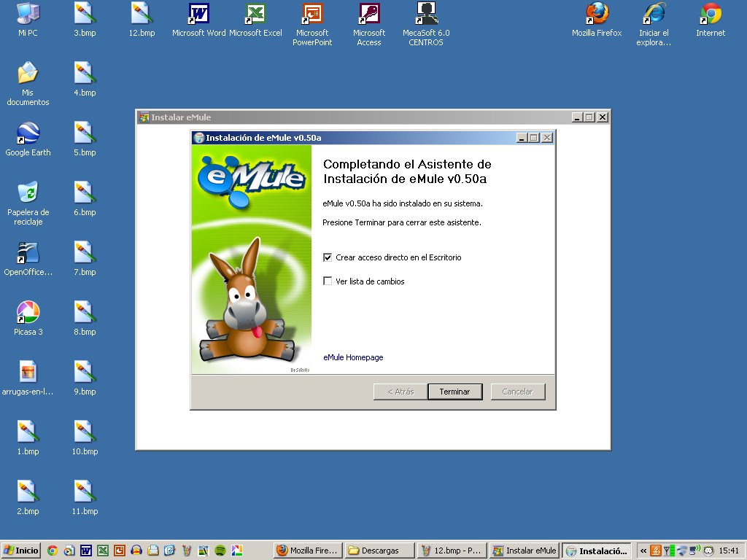This screenshot has width=747, height=560.
Task: Select OpenOffice desktop shortcut
Action: coord(28,260)
